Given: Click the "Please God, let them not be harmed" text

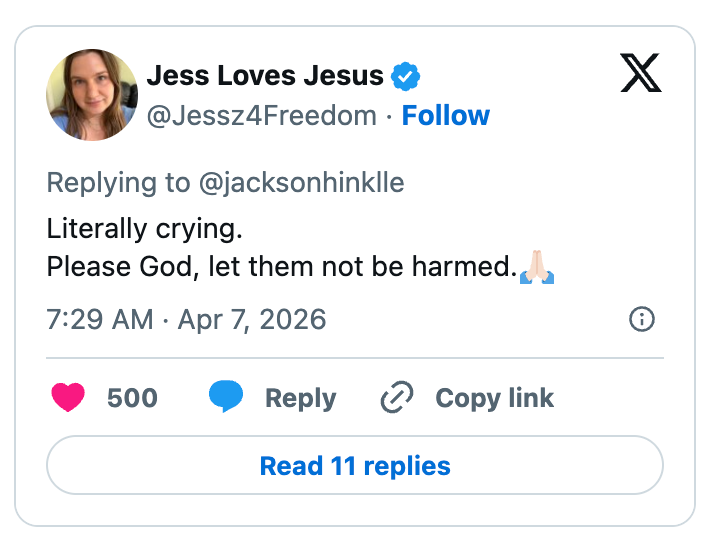Looking at the screenshot, I should tap(280, 268).
